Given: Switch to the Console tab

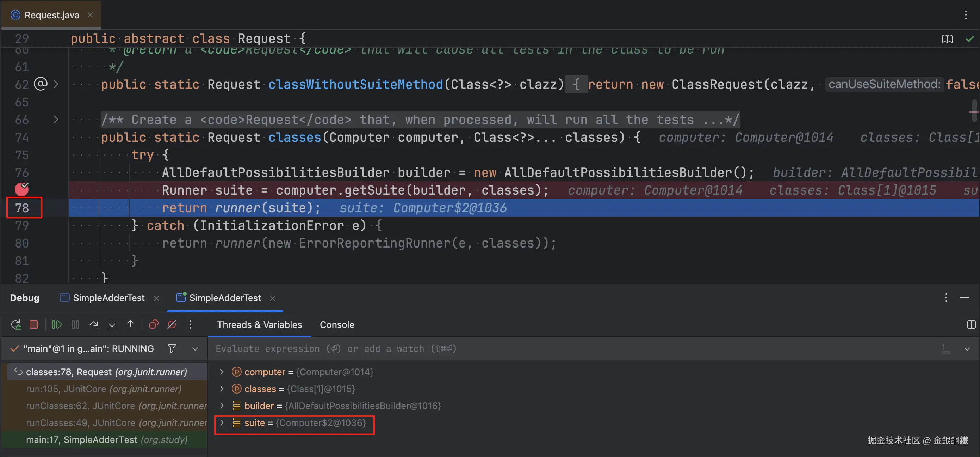Looking at the screenshot, I should click(x=337, y=324).
